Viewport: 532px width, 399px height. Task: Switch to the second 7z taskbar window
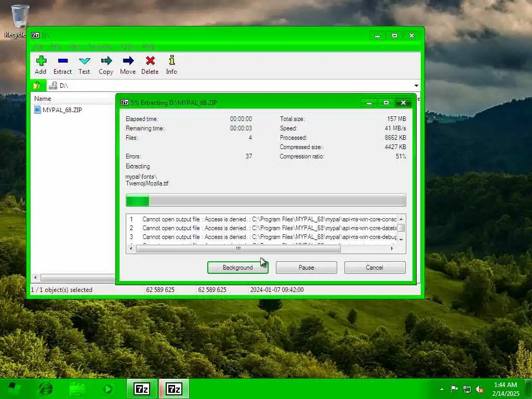[174, 389]
